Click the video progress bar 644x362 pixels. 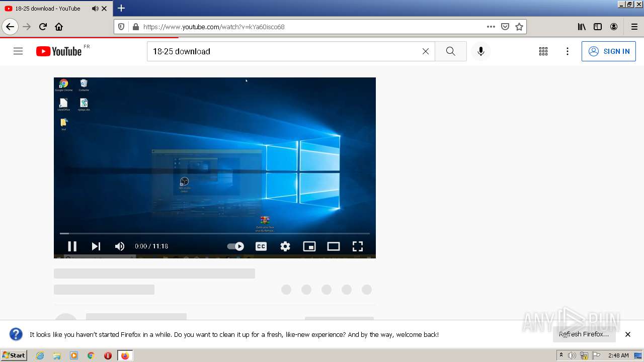coord(215,233)
